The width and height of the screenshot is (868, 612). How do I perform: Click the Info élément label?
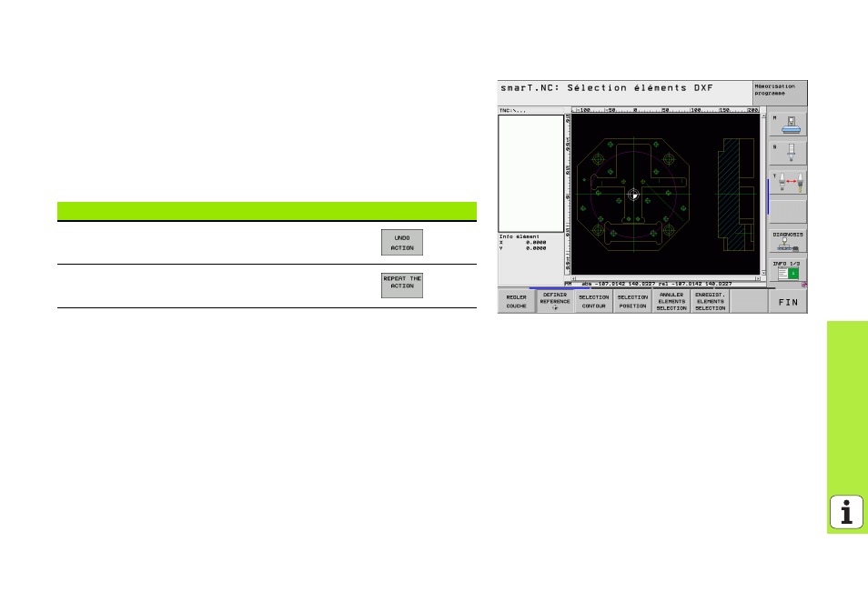pos(520,236)
